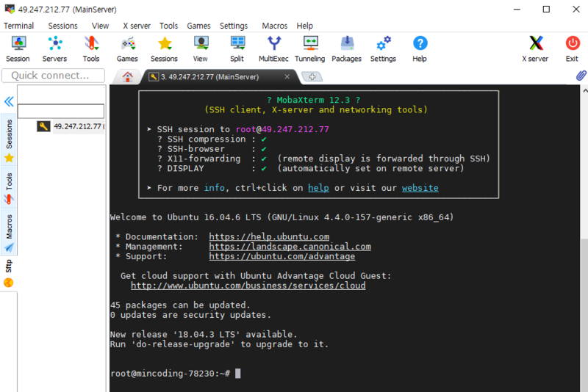
Task: Click the root@49.247.212.77 text in banner
Action: (282, 129)
